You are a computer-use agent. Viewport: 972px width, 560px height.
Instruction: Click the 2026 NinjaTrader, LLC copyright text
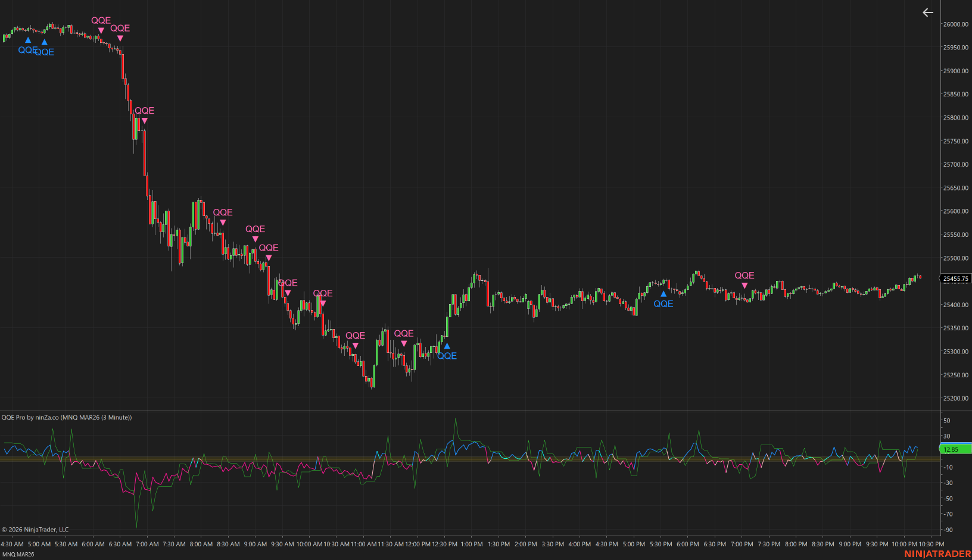tap(36, 530)
